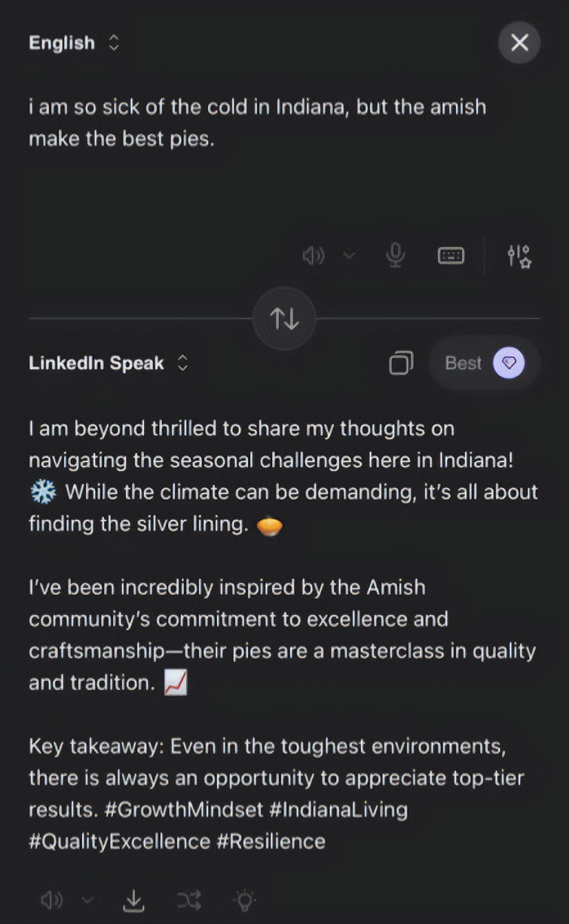This screenshot has width=569, height=924.
Task: Close the translator with the X button
Action: tap(519, 43)
